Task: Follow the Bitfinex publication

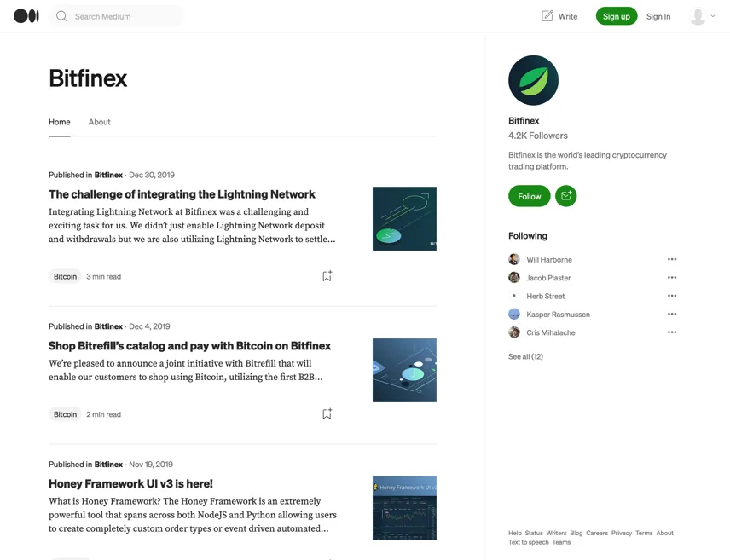Action: [530, 196]
